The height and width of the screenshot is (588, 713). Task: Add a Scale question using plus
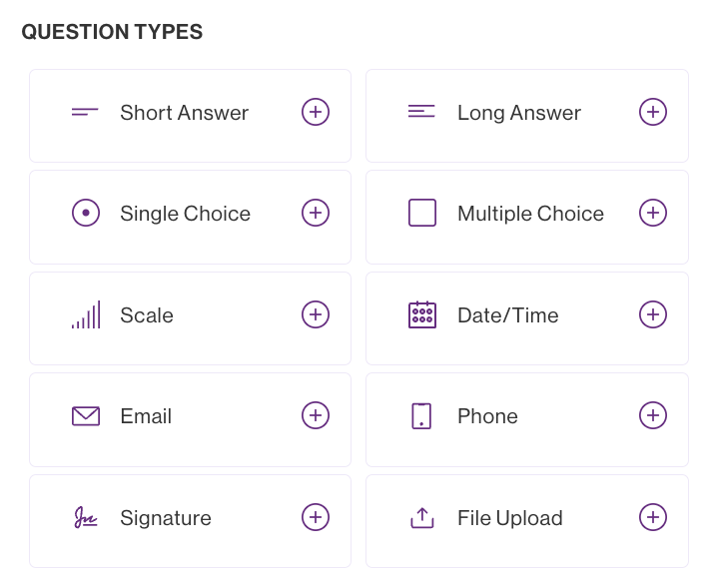pyautogui.click(x=316, y=314)
